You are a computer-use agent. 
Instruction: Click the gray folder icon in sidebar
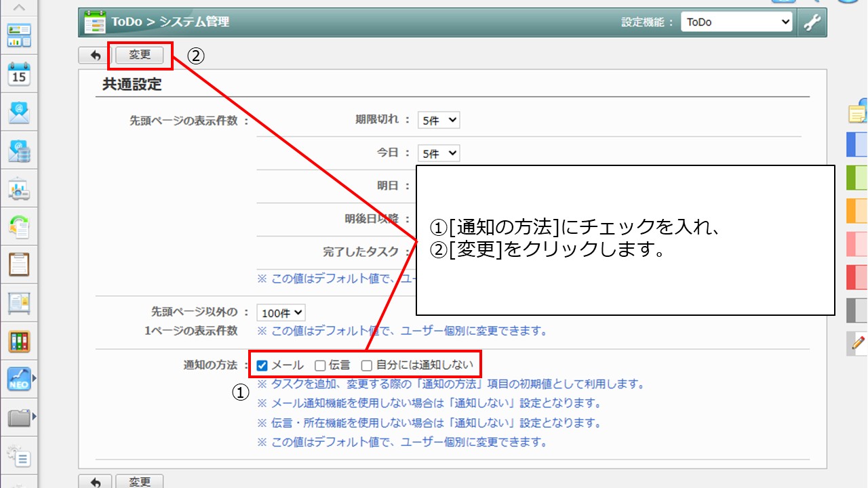tap(19, 418)
